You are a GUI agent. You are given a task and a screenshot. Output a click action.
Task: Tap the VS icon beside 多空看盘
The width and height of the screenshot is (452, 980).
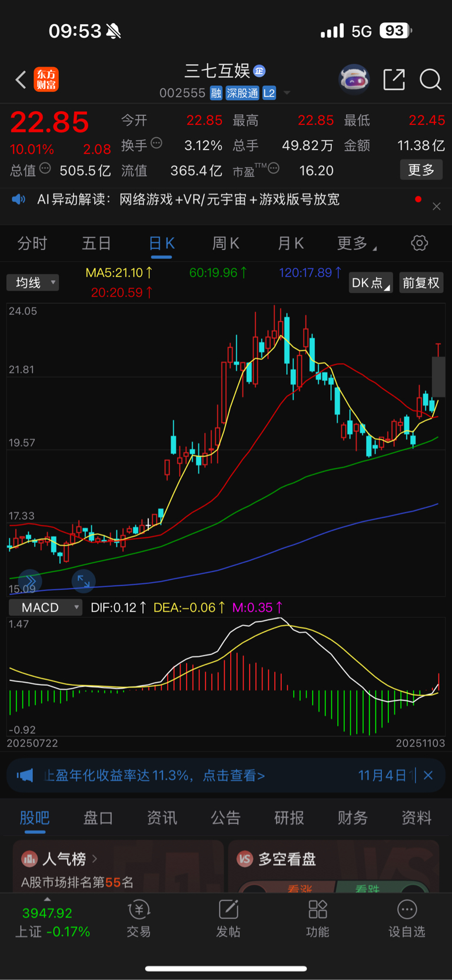245,859
